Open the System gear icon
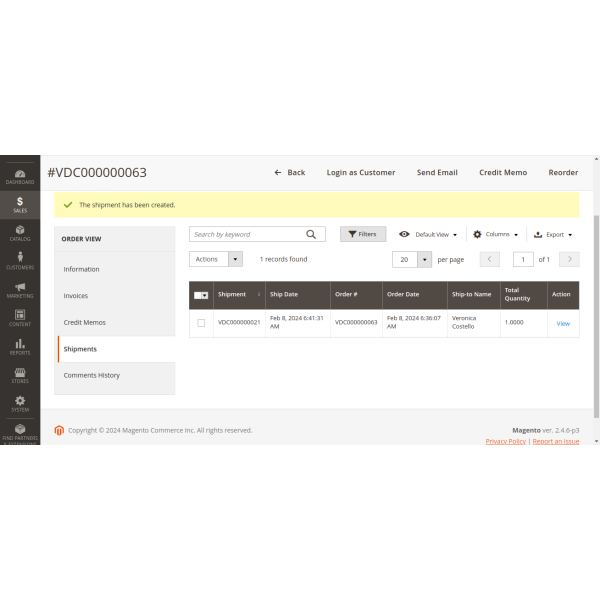This screenshot has width=600, height=600. point(20,403)
